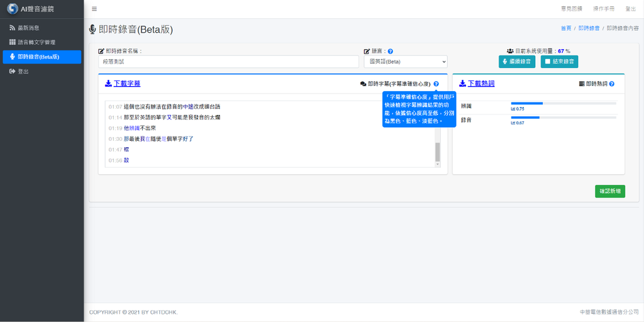
Task: Click the AI聲音濾鏡 logo icon
Action: click(13, 9)
